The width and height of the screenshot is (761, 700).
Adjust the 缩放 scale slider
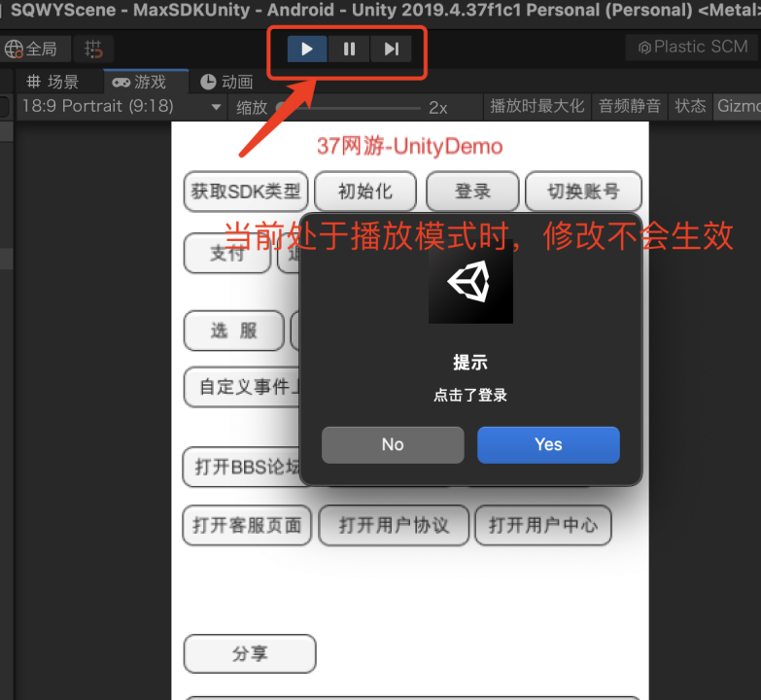pos(348,107)
